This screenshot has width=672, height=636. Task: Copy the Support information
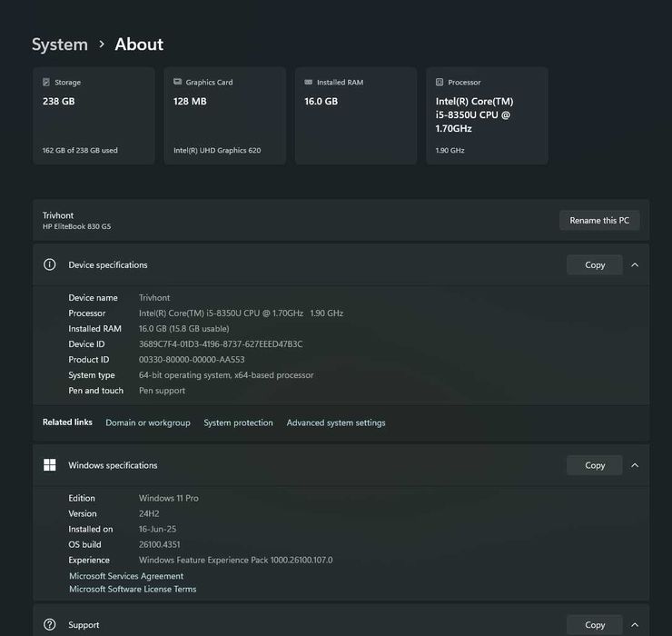pyautogui.click(x=595, y=625)
